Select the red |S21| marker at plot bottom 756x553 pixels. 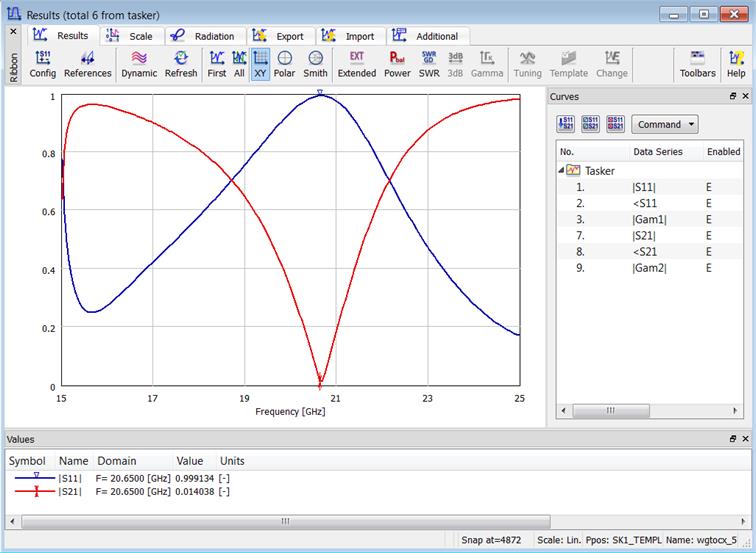click(x=320, y=380)
